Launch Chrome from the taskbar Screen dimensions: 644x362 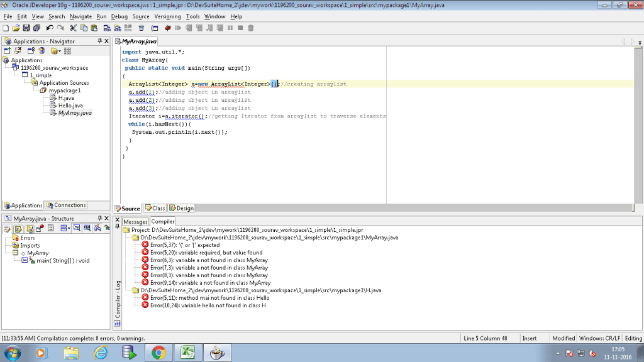coord(158,352)
